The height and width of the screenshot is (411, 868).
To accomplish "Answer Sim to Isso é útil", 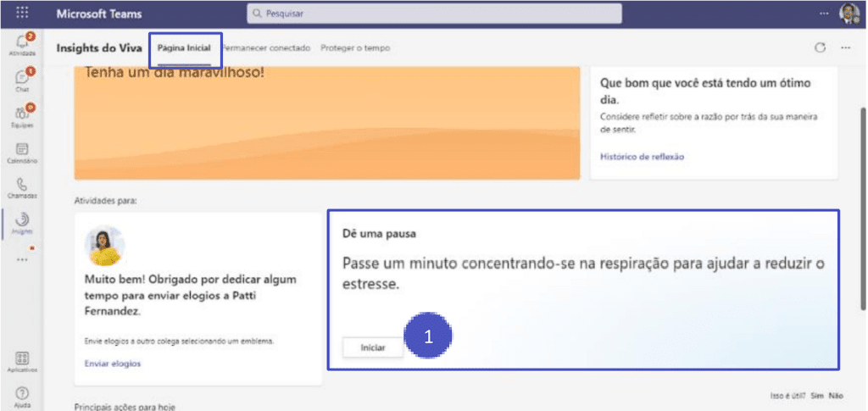I will tap(817, 396).
